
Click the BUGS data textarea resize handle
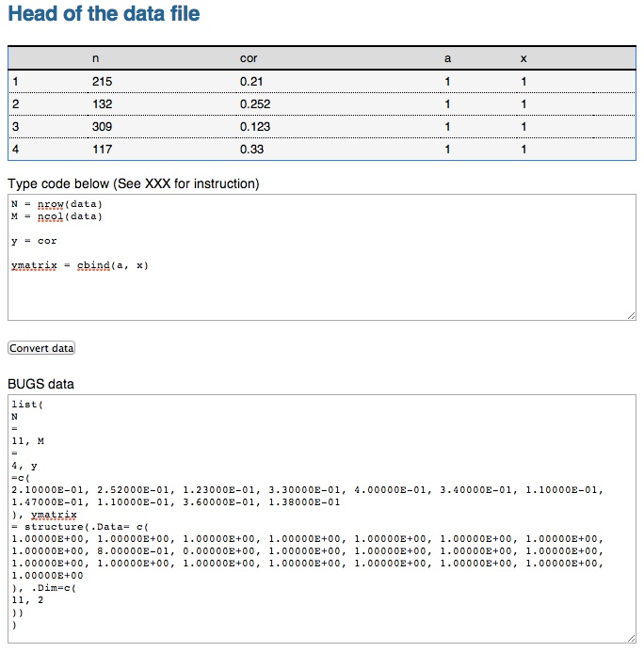(631, 639)
